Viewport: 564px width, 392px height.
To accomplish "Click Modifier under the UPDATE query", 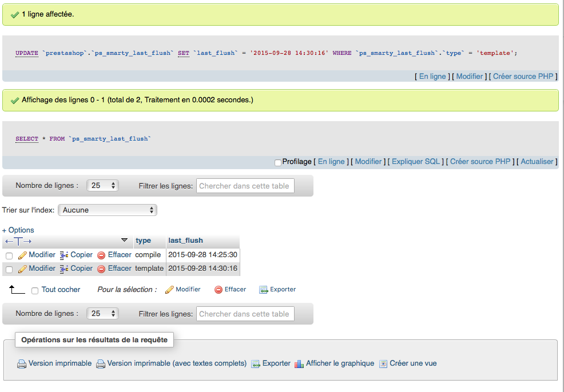I will click(470, 76).
